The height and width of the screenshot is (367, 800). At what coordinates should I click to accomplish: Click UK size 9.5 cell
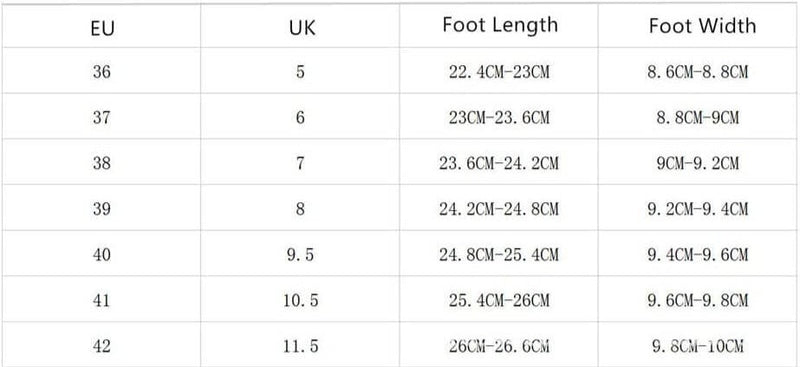pos(300,253)
